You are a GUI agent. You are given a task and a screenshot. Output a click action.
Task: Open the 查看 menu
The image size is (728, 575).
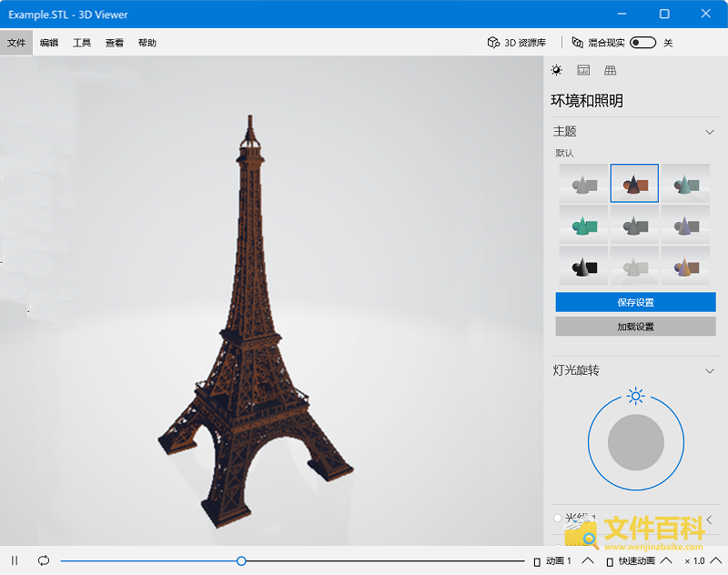115,43
